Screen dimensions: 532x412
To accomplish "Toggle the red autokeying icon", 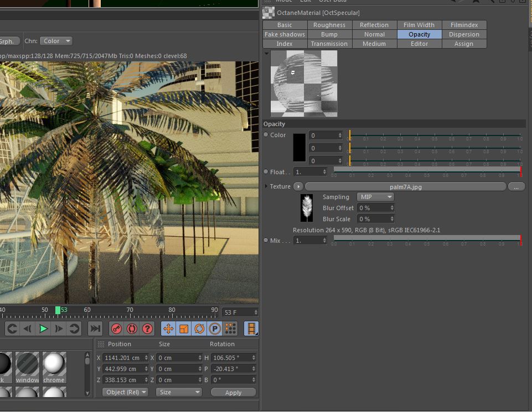I will point(132,328).
